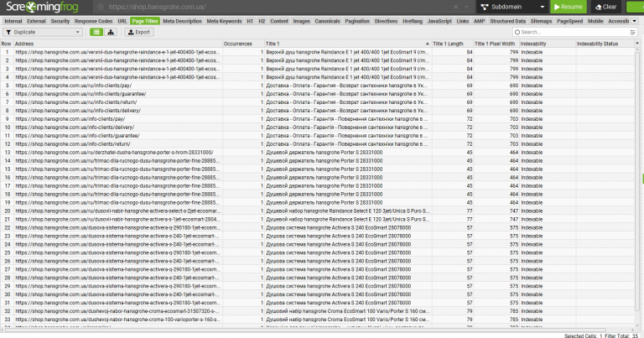Click the Resume button
This screenshot has height=338, width=644.
point(569,7)
